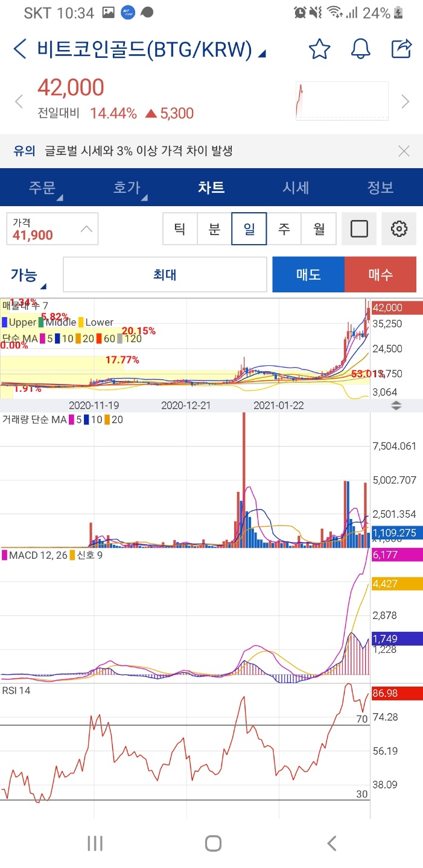Image resolution: width=423 pixels, height=868 pixels.
Task: Click the chart panel resize handle arrows
Action: tap(396, 406)
